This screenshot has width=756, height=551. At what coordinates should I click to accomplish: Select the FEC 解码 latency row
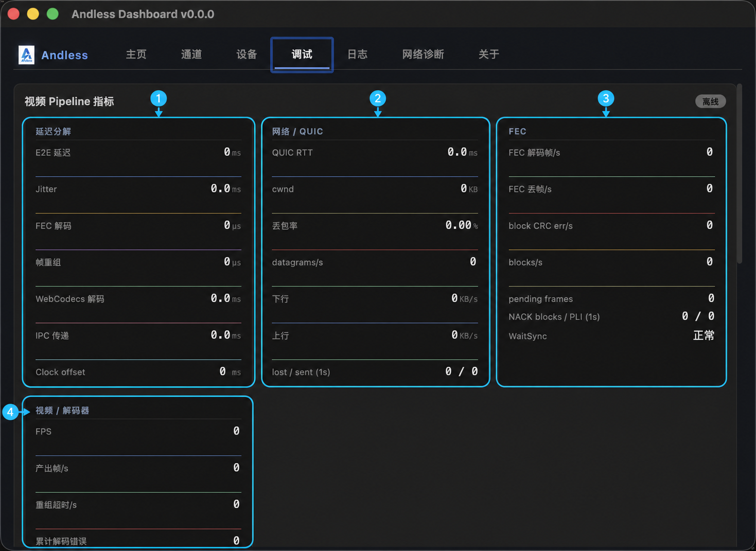(138, 226)
